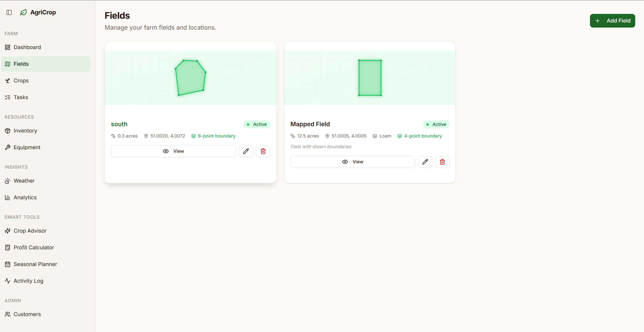Navigate to Dashboard in sidebar
The height and width of the screenshot is (332, 644).
[x=27, y=47]
